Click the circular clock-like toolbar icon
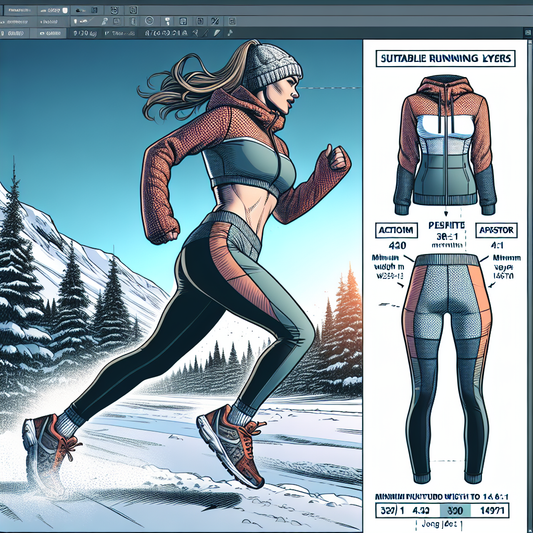Screen dimensions: 533x533 coord(149,21)
